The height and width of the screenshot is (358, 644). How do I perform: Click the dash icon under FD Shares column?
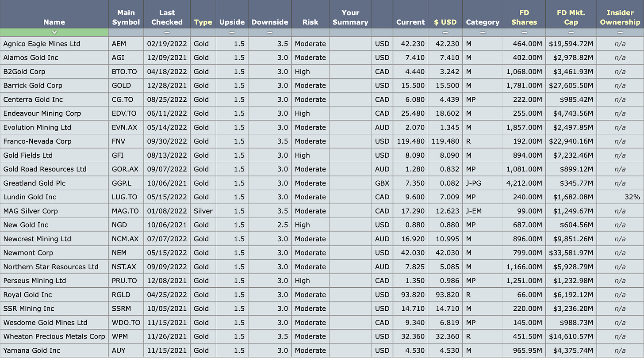(x=524, y=32)
